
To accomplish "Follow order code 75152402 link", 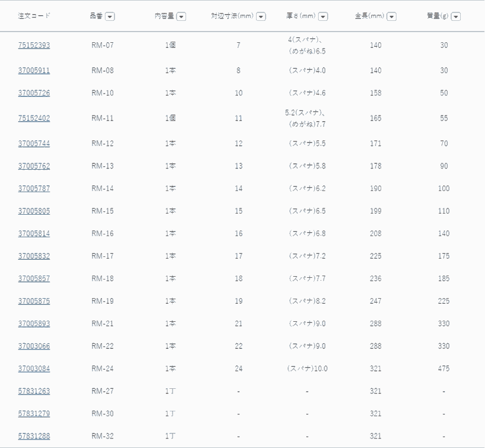I will [x=34, y=118].
